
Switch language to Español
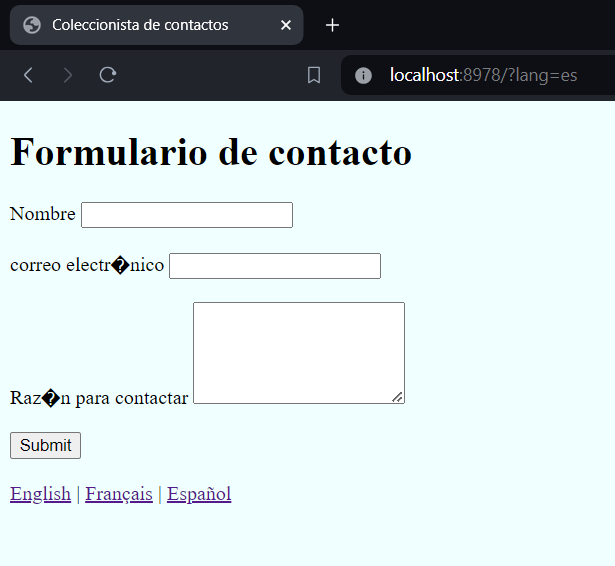coord(199,494)
